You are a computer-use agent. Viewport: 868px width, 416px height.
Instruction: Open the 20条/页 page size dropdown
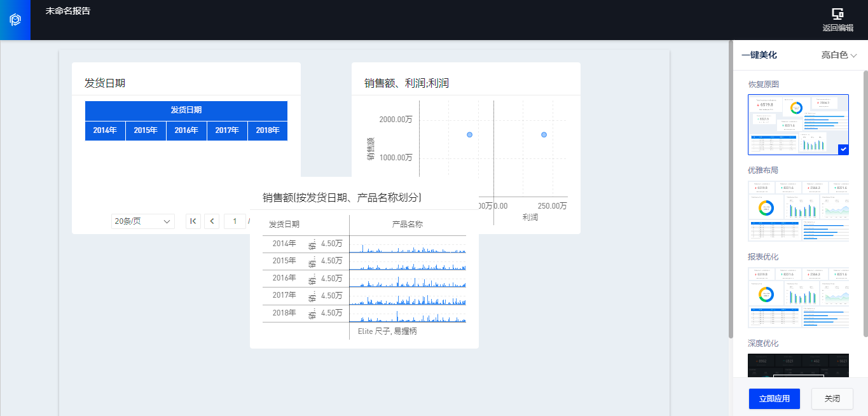click(x=143, y=221)
